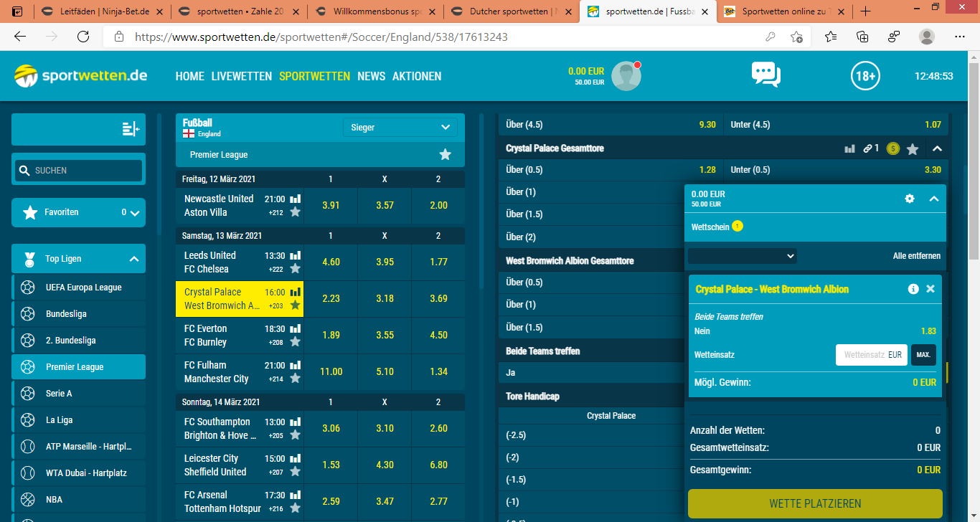Click the cash-out coin icon for Crystal Palace Gesamttore
This screenshot has width=980, height=522.
pos(893,148)
